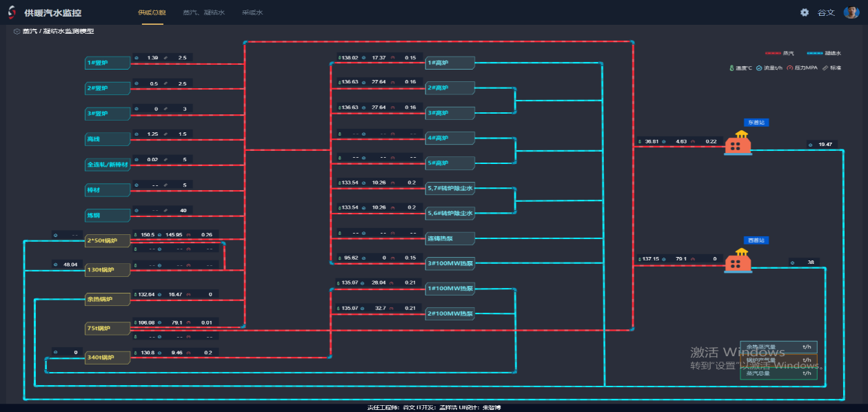Switch to the 蒸汽、凝结水 tab
Viewport: 868px width, 412px height.
[203, 12]
